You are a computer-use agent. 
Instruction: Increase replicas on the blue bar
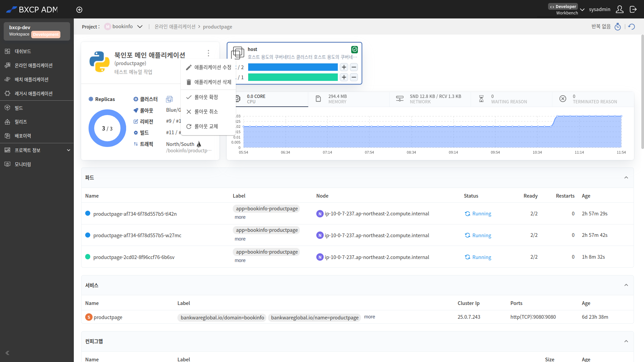tap(344, 67)
